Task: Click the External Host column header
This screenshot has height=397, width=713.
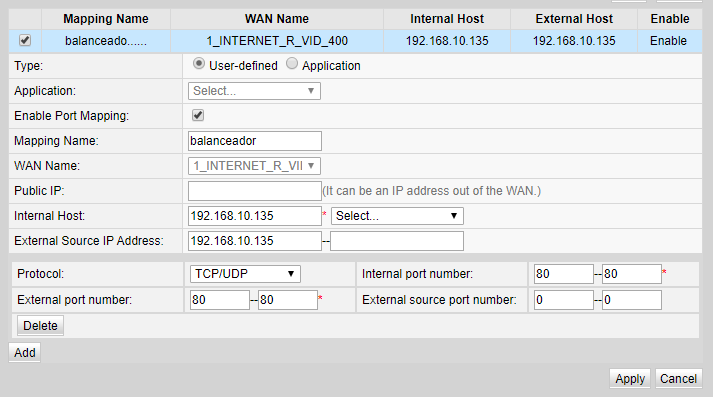Action: tap(574, 19)
